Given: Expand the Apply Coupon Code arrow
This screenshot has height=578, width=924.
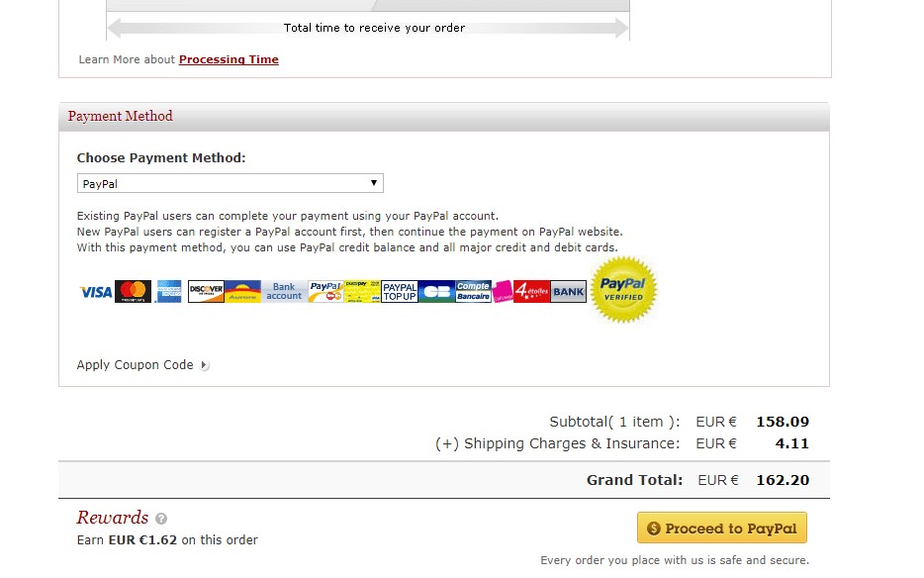Looking at the screenshot, I should pos(204,365).
